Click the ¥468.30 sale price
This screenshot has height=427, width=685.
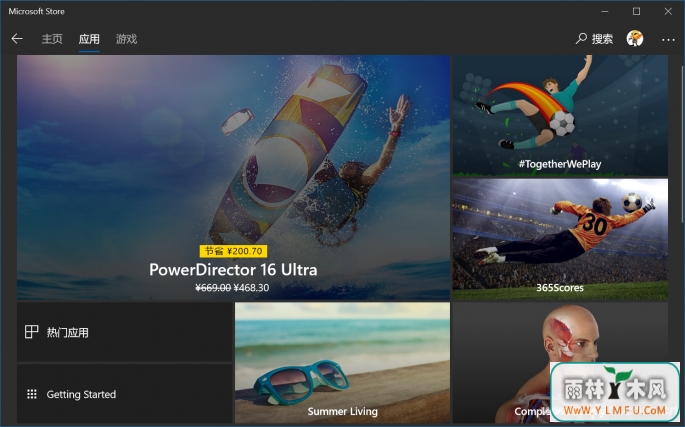[251, 288]
